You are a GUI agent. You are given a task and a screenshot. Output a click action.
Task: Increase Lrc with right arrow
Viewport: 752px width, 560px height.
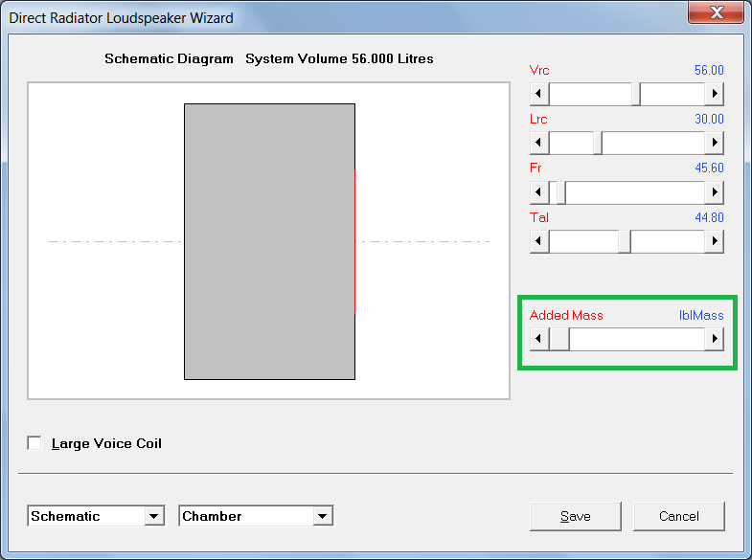point(714,143)
